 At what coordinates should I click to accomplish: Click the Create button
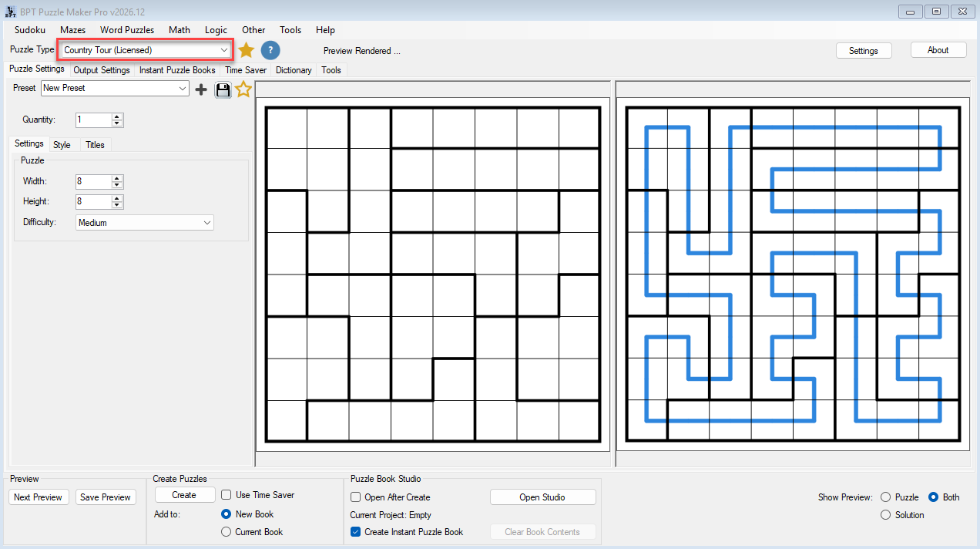(184, 495)
